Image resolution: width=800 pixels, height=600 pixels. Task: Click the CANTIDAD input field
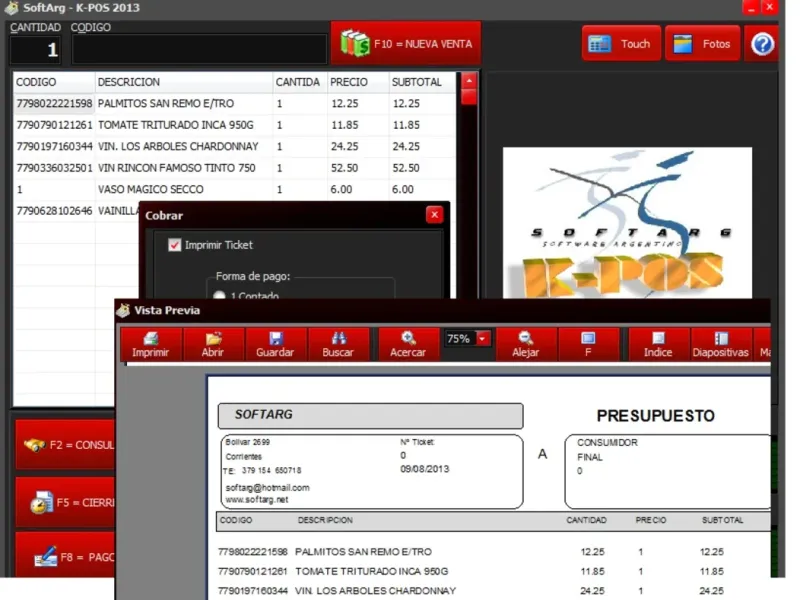tap(35, 49)
